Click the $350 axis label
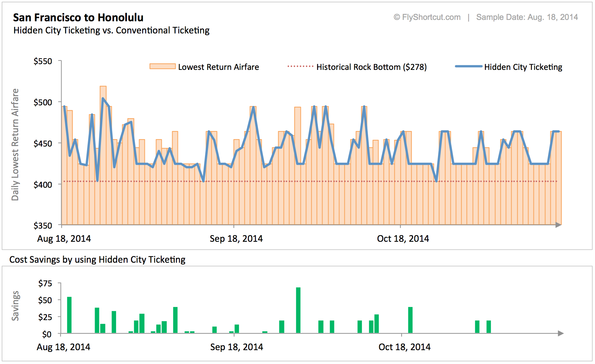The height and width of the screenshot is (364, 595). 43,226
